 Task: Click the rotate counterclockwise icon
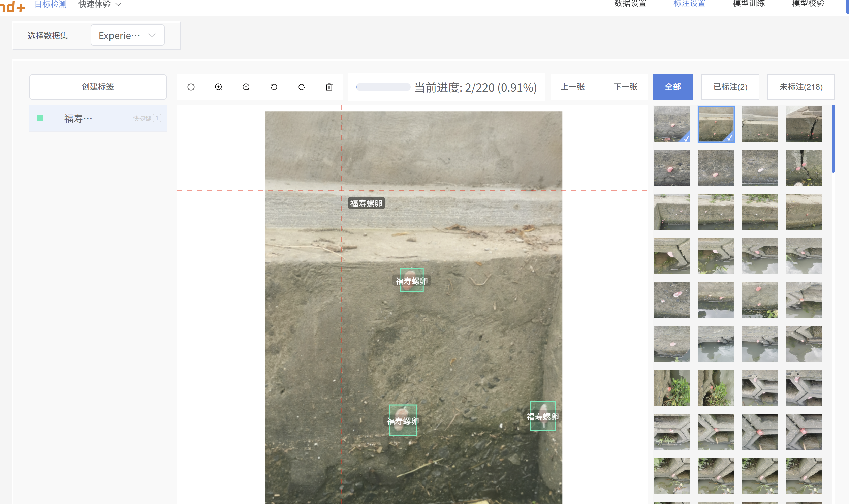274,87
